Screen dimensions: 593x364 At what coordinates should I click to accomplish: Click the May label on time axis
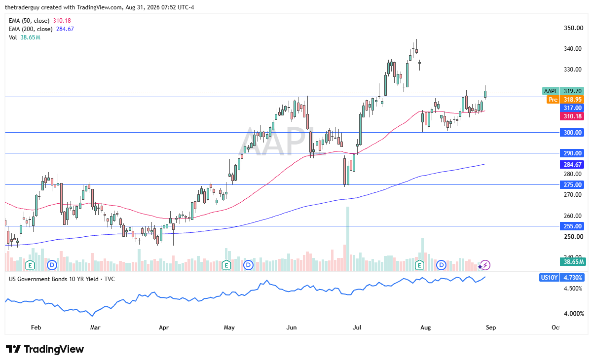(x=229, y=327)
